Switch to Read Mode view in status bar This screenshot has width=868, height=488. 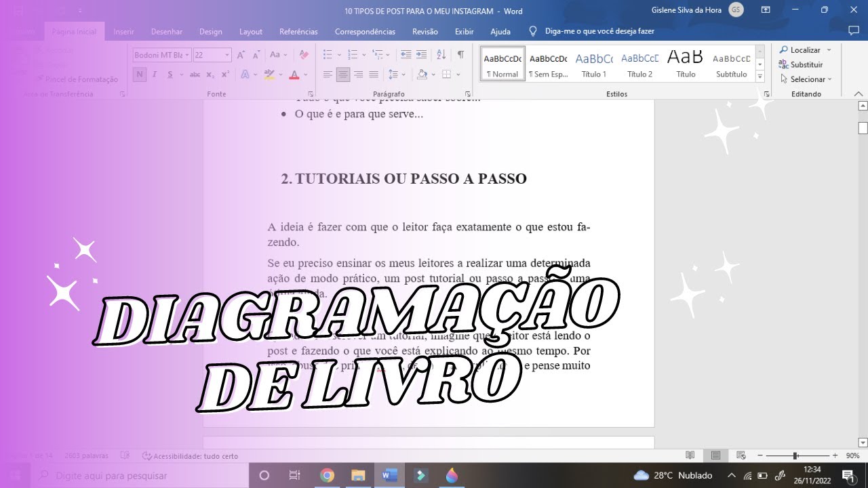690,455
